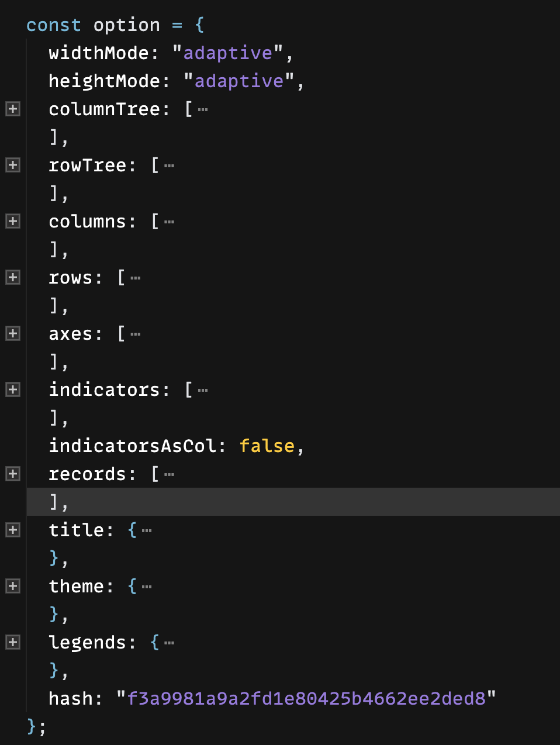Expand the title object fold
560x745 pixels.
coord(13,530)
